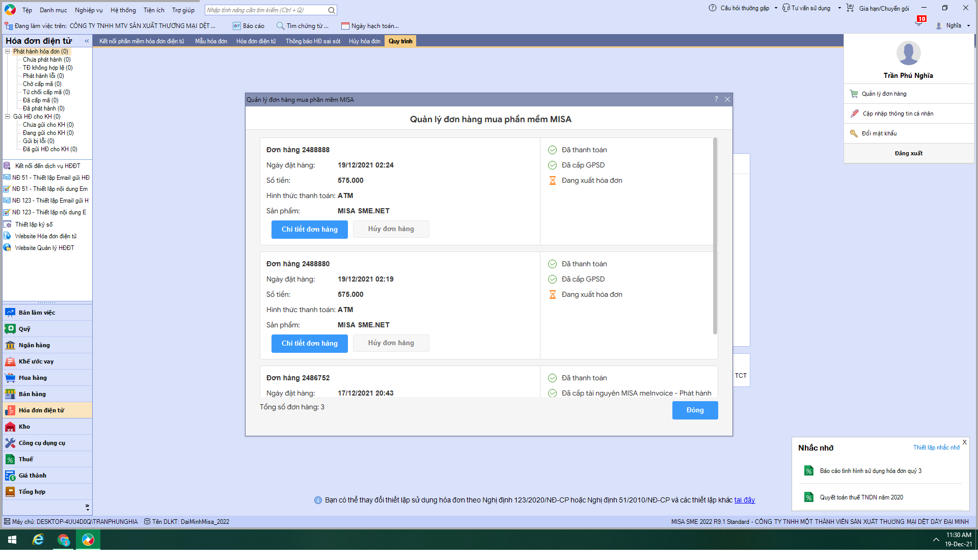Open Báo cáo report toolbar icon
Screen dimensions: 978x560
[x=249, y=26]
